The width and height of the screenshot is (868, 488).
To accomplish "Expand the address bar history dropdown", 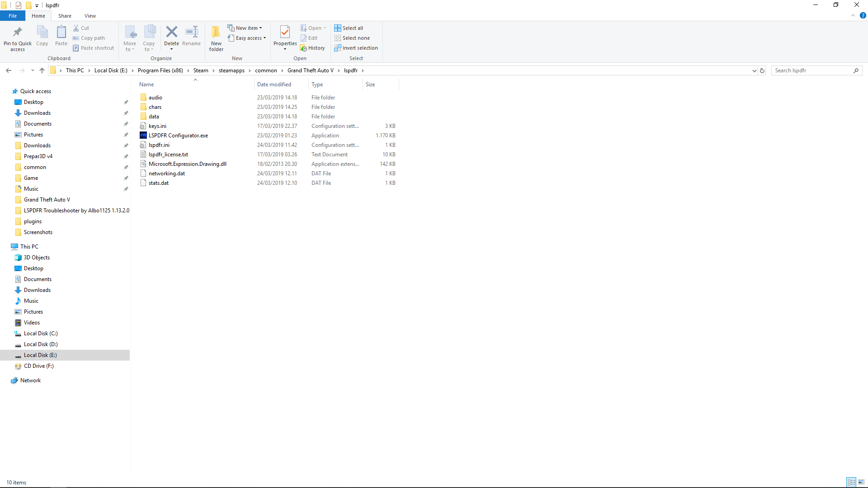I will [754, 70].
